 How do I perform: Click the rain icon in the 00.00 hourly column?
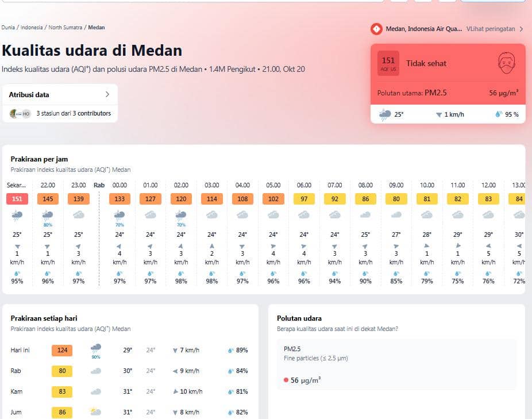(119, 215)
